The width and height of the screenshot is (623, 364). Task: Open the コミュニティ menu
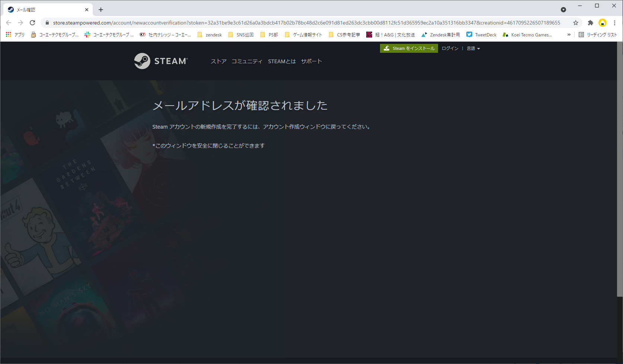point(247,61)
